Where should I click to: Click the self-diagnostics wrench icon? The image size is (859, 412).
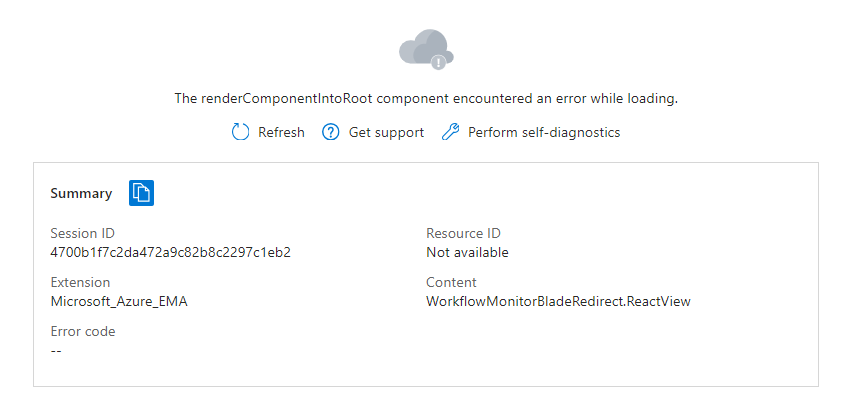click(450, 132)
